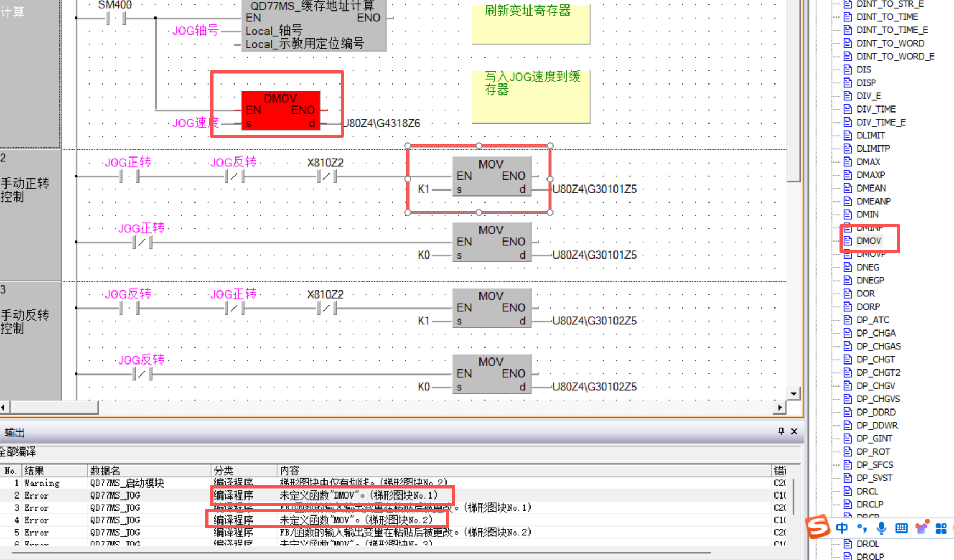Open the IME toolbox grid icon
Screen dimensions: 954x560
pos(941,528)
